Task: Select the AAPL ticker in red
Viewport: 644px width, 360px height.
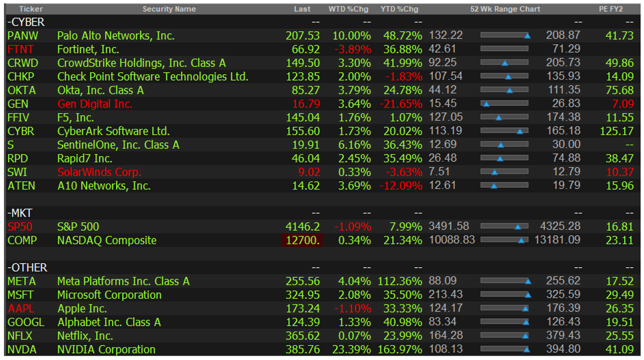Action: (22, 309)
